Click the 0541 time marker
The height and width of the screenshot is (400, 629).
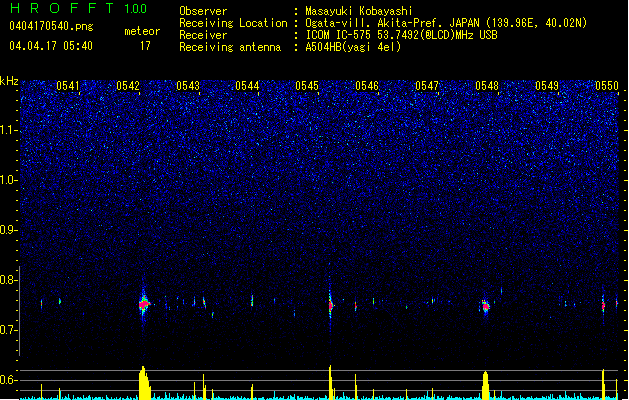click(68, 86)
